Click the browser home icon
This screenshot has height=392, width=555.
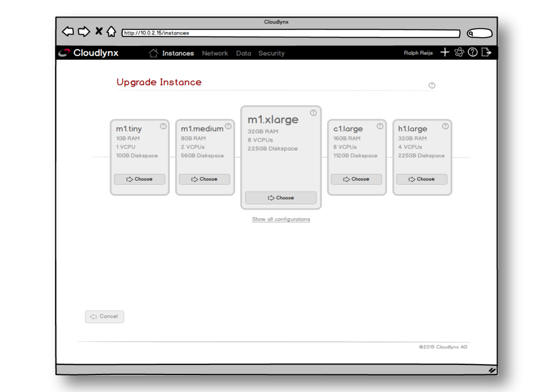tap(111, 31)
